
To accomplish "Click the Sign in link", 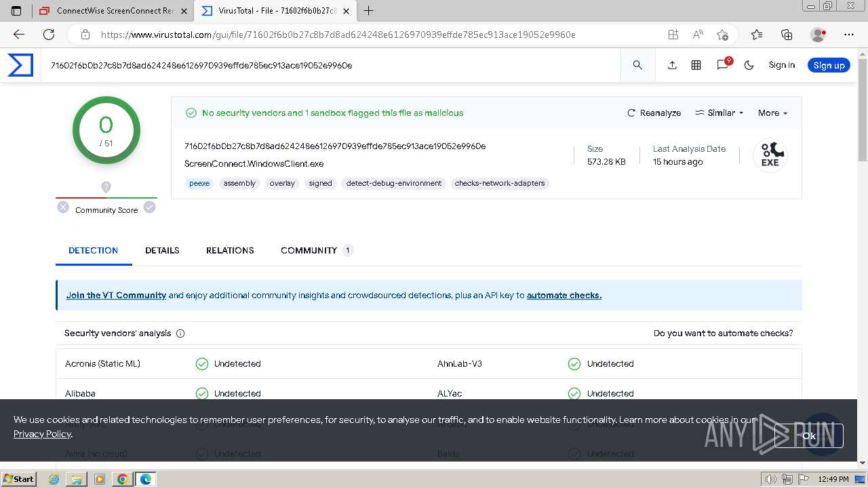I will (781, 65).
